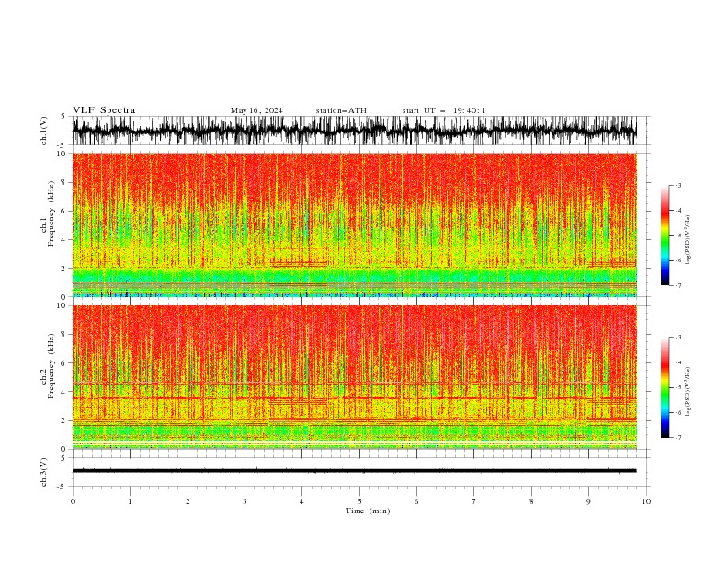Click the ch.1 "Frequency (kHz)" axis label
The image size is (728, 563).
coord(51,213)
